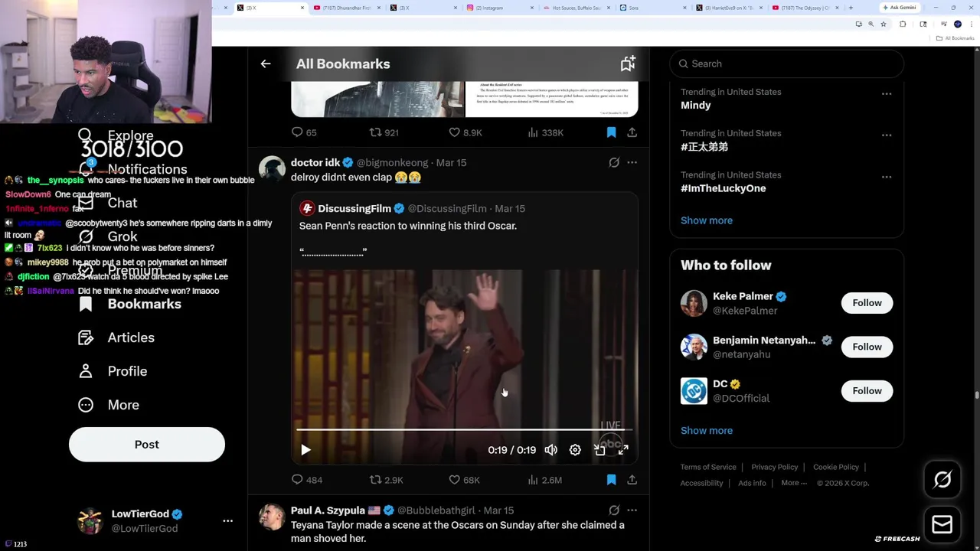Image resolution: width=980 pixels, height=551 pixels.
Task: Open Privacy Policy link
Action: click(x=775, y=467)
